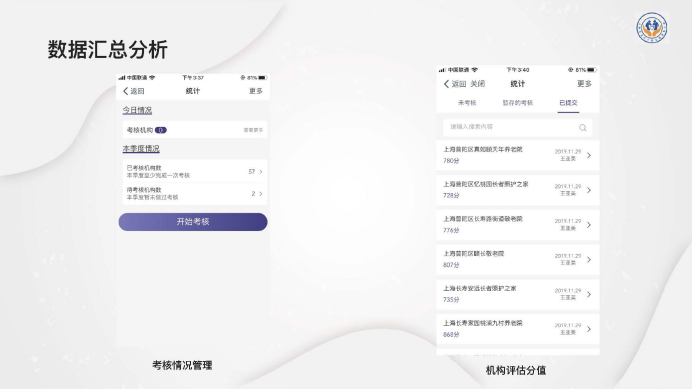Open chevron of the 728分 institution row
This screenshot has height=390, width=693.
589,190
